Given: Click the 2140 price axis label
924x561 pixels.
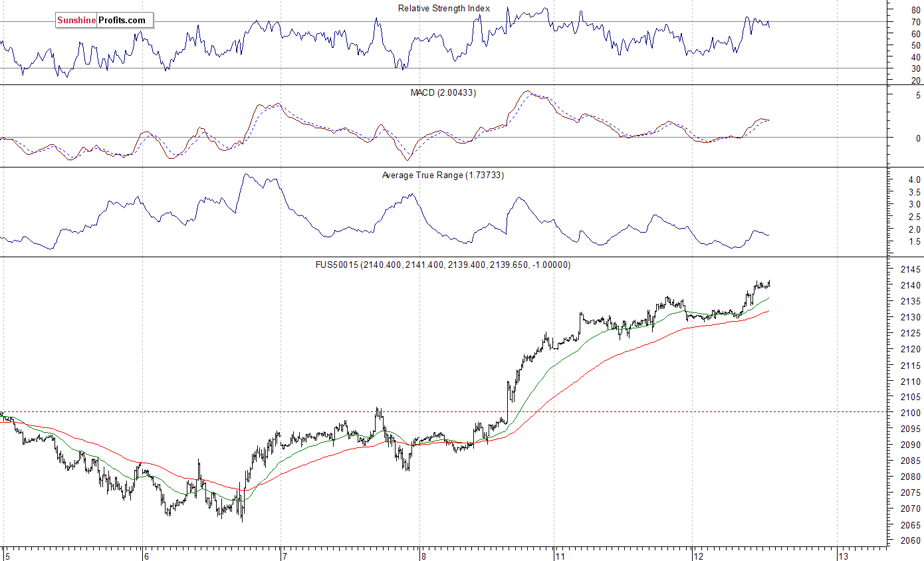Looking at the screenshot, I should coord(911,285).
